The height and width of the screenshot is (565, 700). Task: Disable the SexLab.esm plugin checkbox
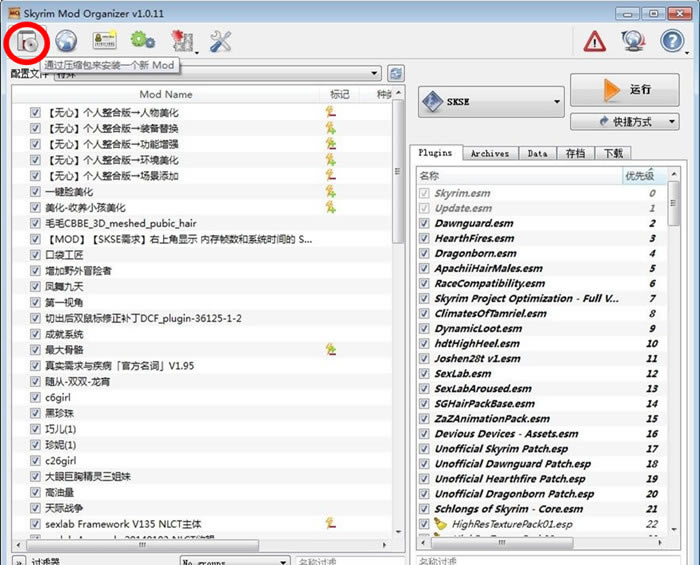424,374
